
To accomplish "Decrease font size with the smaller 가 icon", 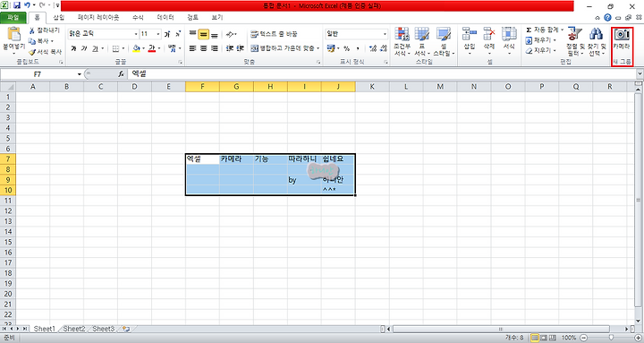I will (x=178, y=34).
